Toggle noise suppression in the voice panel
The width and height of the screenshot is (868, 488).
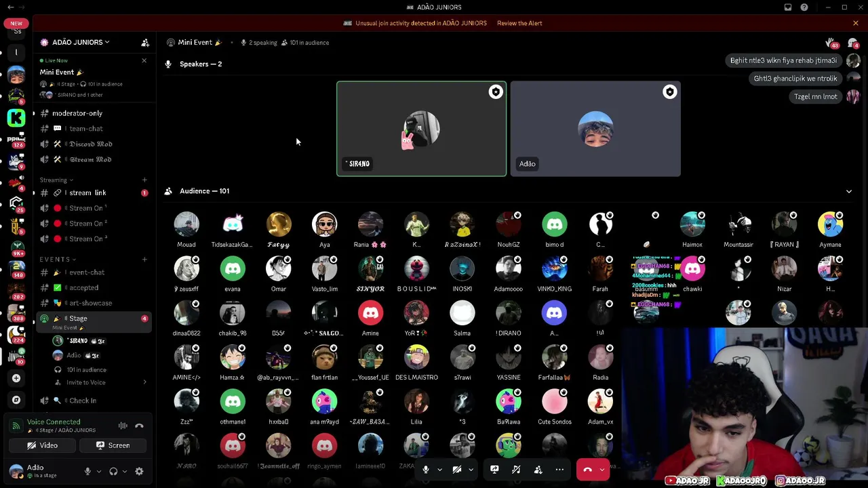(123, 426)
